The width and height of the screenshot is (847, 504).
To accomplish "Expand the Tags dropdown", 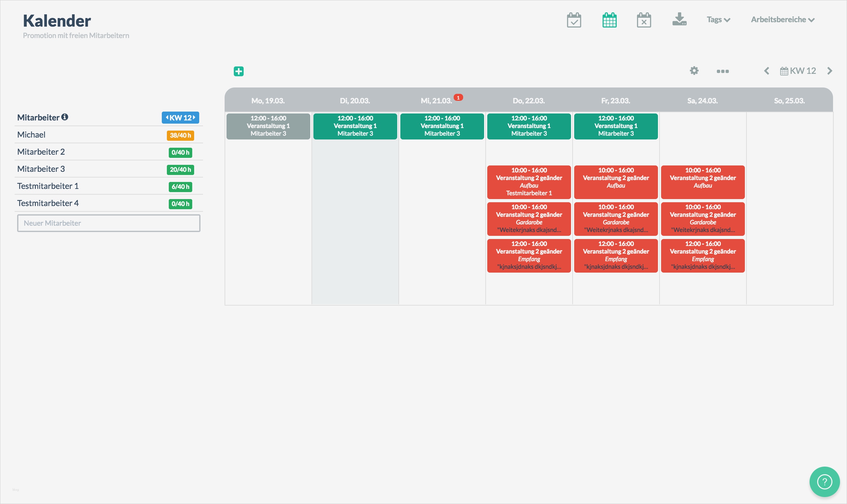I will point(718,20).
